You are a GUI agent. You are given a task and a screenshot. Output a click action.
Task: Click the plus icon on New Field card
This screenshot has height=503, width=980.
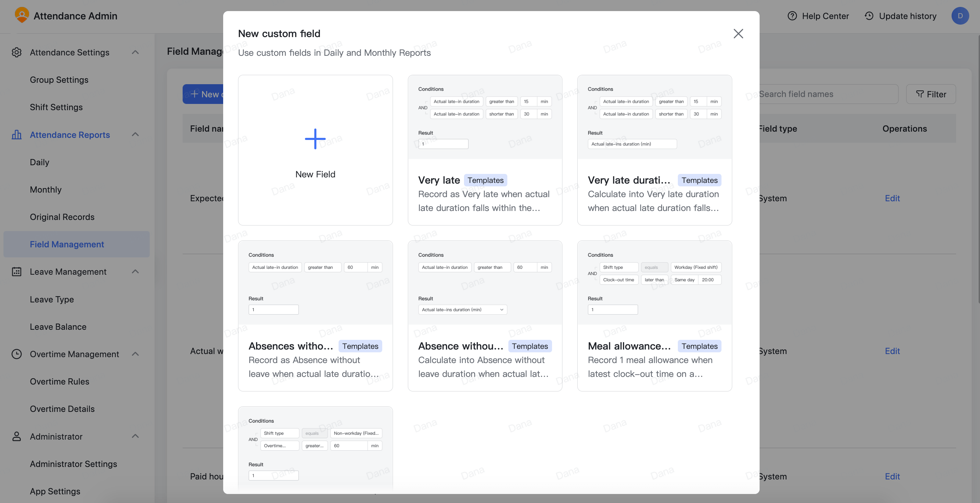[x=315, y=138]
